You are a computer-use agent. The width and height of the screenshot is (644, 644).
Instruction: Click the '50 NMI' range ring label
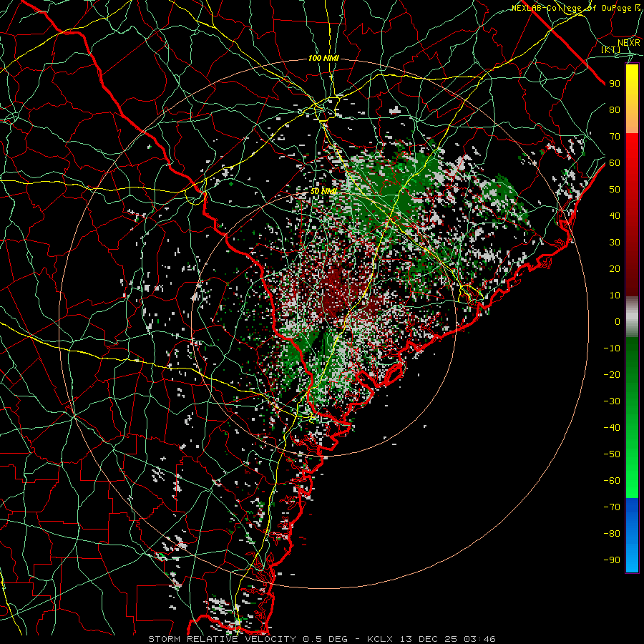pyautogui.click(x=323, y=191)
